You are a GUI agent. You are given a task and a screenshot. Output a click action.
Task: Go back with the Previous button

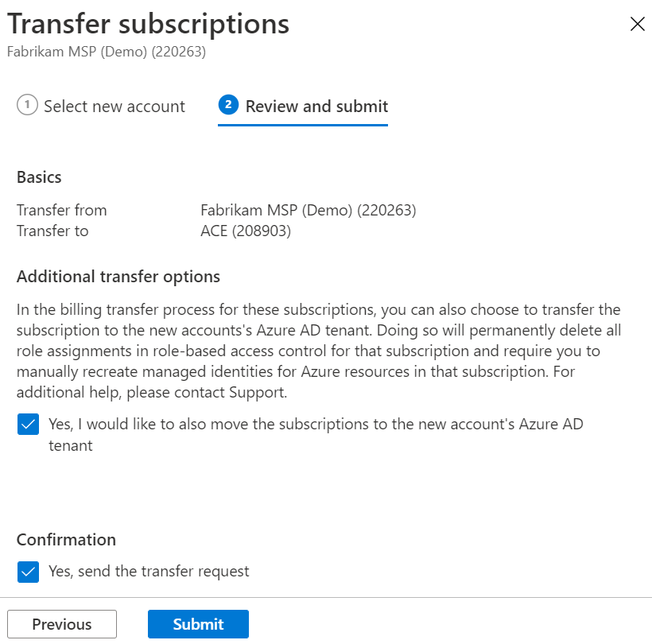click(62, 624)
